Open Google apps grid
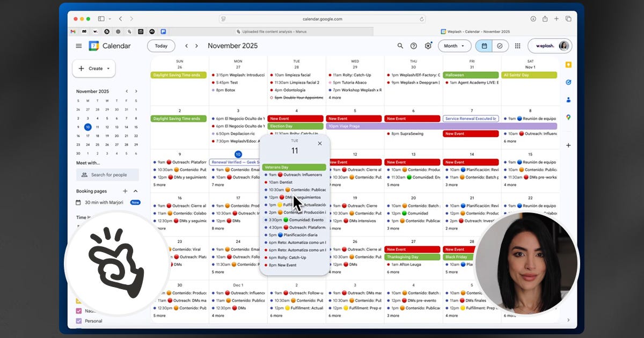 pyautogui.click(x=517, y=46)
